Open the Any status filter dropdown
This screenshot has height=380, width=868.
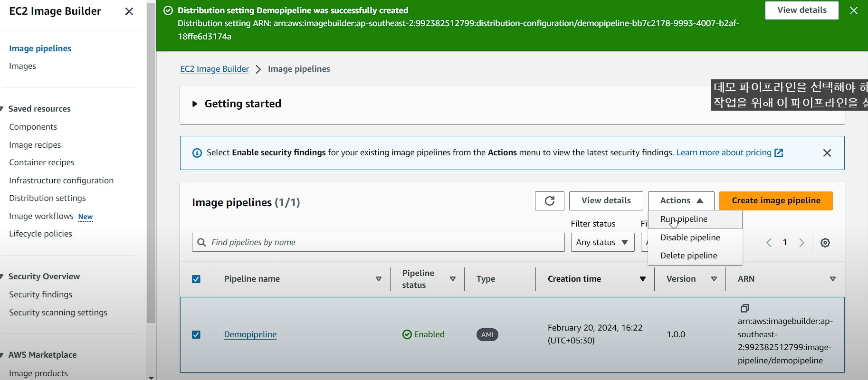[x=602, y=243]
